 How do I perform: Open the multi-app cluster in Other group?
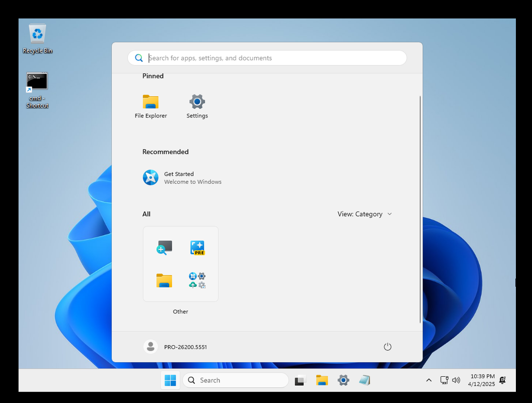(x=197, y=281)
